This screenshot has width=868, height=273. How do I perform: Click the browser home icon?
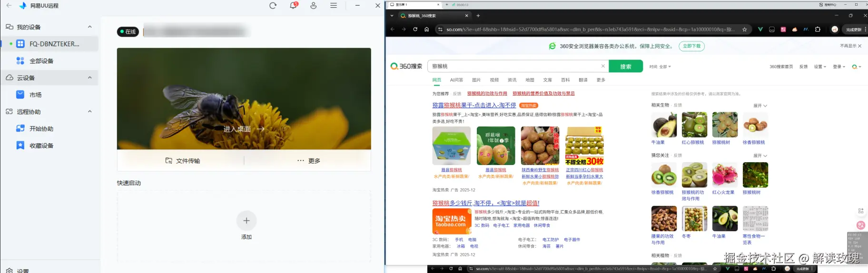click(426, 29)
